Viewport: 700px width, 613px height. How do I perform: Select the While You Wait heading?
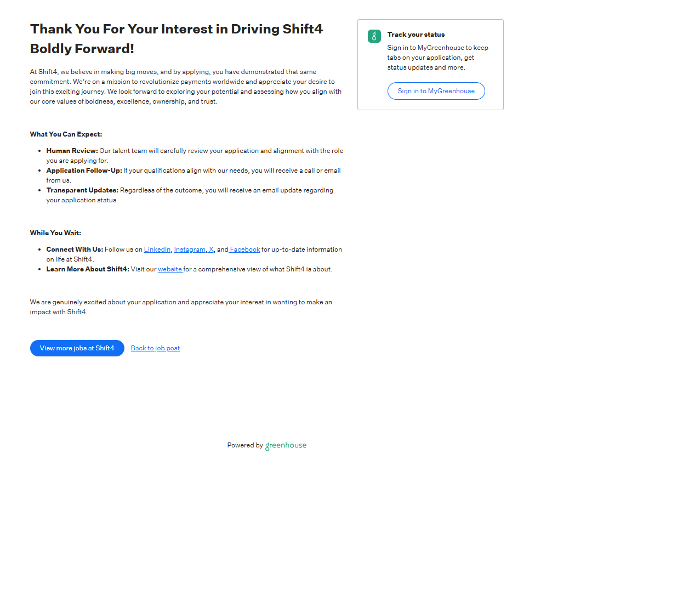(x=55, y=233)
